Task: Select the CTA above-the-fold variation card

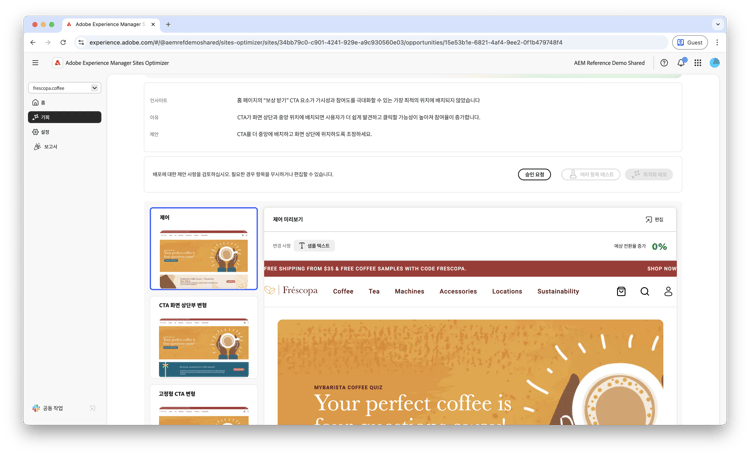Action: [x=204, y=337]
